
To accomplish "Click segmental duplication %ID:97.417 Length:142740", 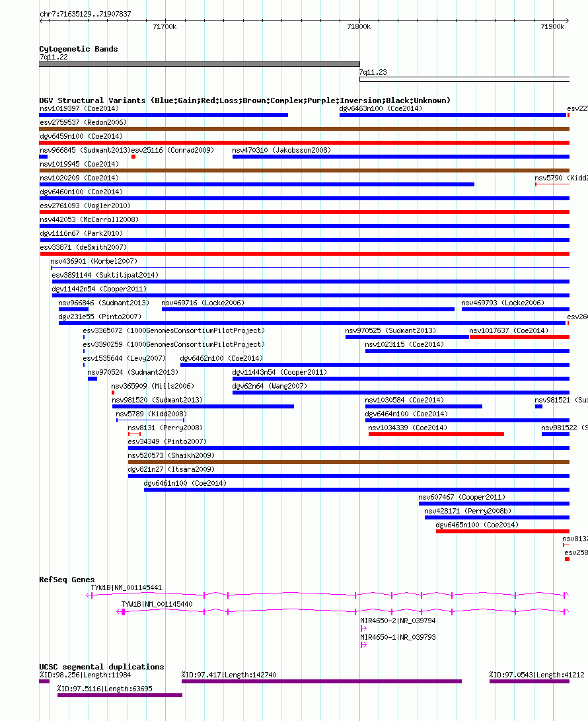I will pyautogui.click(x=322, y=681).
